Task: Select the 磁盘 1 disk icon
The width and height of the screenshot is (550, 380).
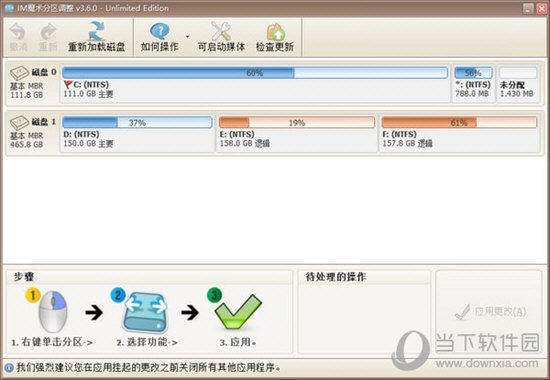Action: point(20,122)
